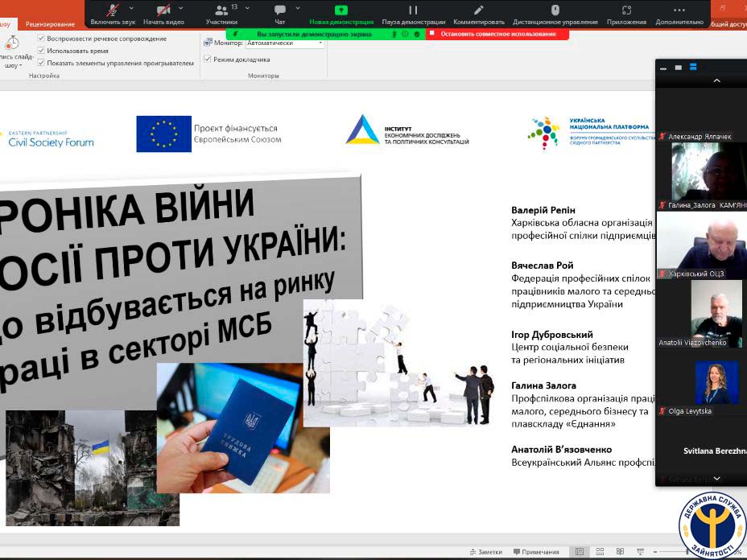747x560 pixels.
Task: Toggle the play narrations checkbox
Action: pyautogui.click(x=41, y=39)
